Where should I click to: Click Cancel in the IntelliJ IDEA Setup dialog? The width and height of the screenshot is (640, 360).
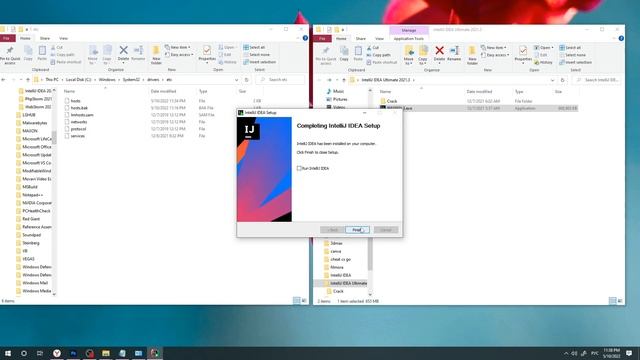[x=386, y=230]
